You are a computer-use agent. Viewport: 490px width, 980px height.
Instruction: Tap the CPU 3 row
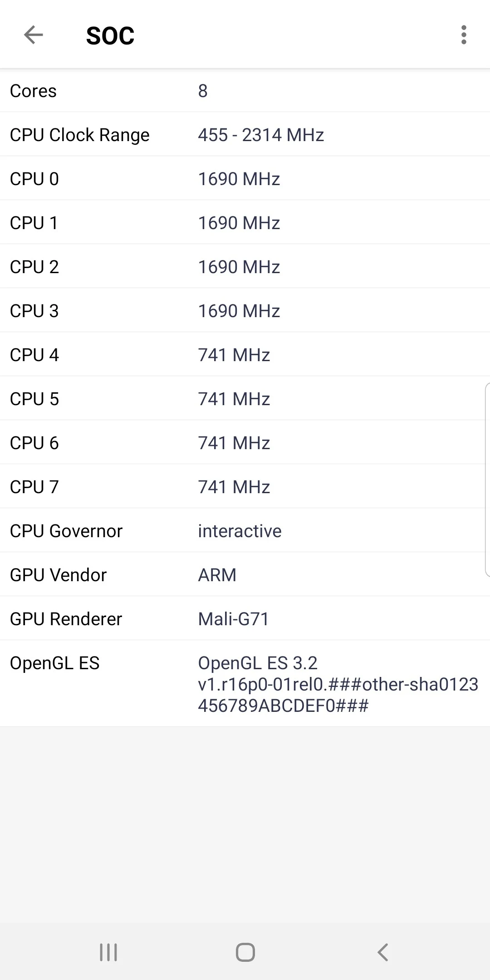tap(245, 311)
